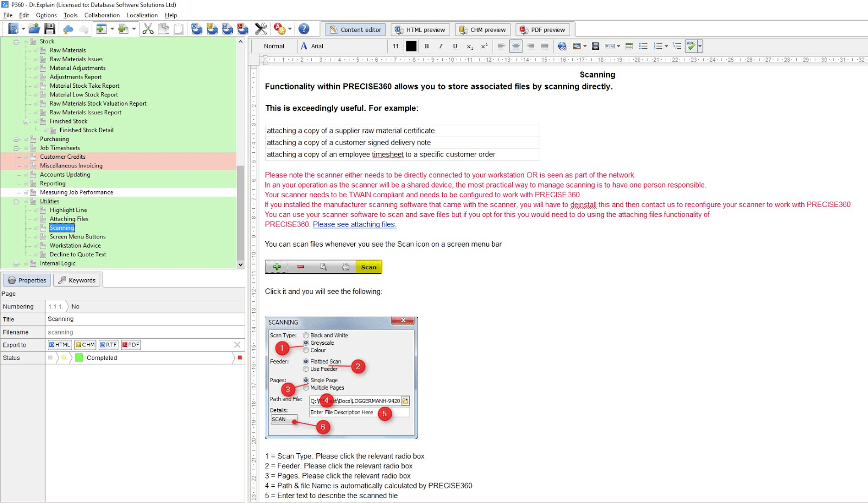Collapse the Stock tree node
Screen dimensions: 868x503
(x=16, y=42)
